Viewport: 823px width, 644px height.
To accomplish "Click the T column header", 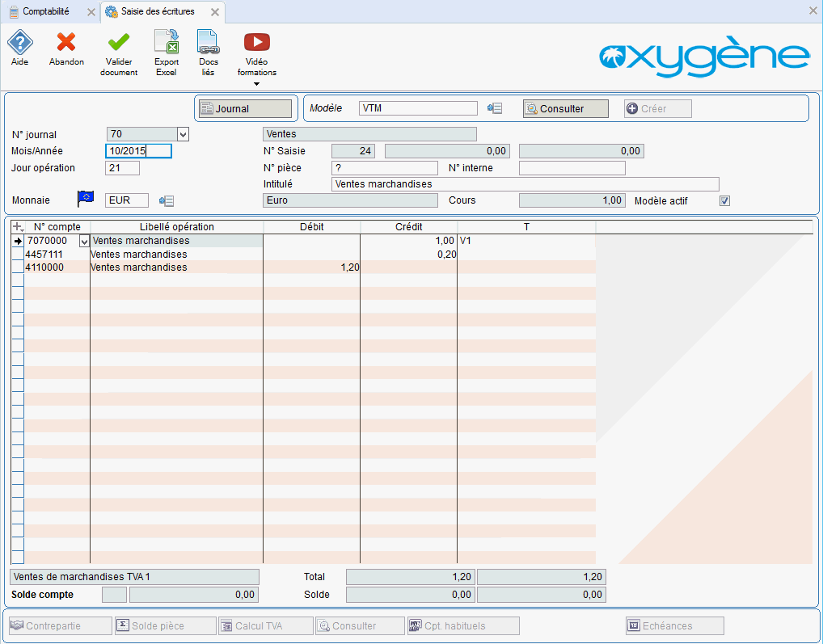I will tap(526, 227).
